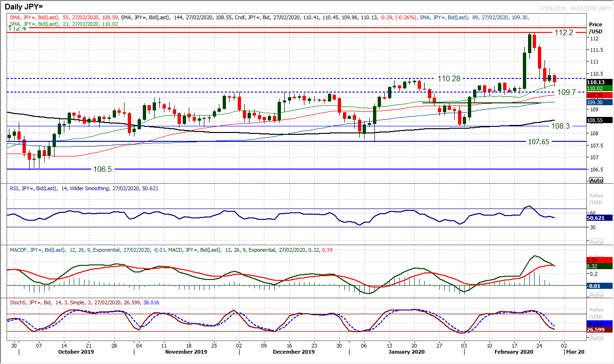Click the 109.59 red SMA price tag
614x364 pixels.
pos(599,95)
